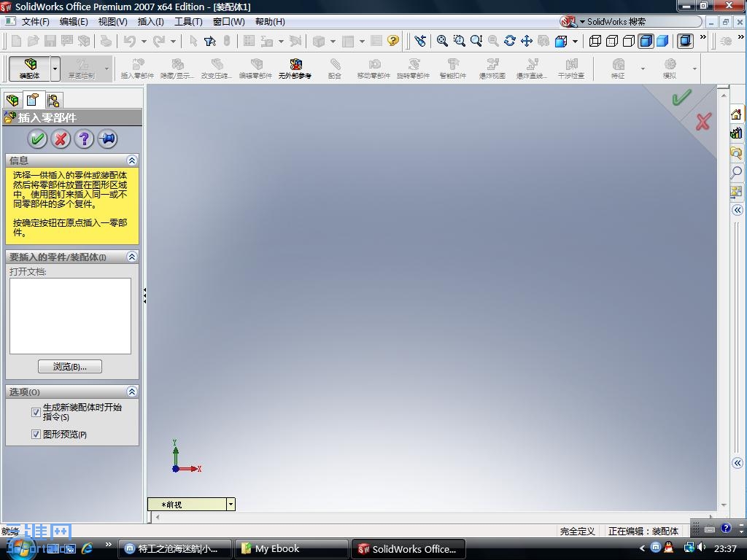
Task: Open the 帮助(H) menu
Action: [x=270, y=22]
